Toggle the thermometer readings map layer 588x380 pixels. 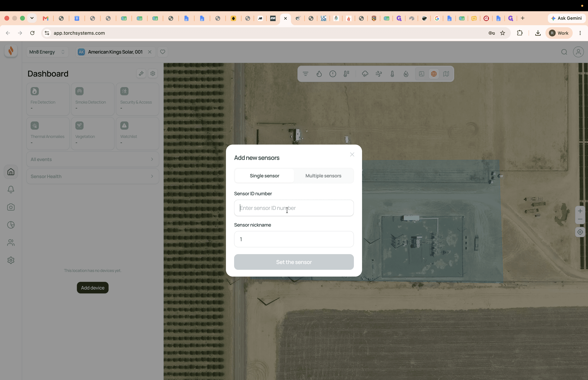(x=346, y=74)
